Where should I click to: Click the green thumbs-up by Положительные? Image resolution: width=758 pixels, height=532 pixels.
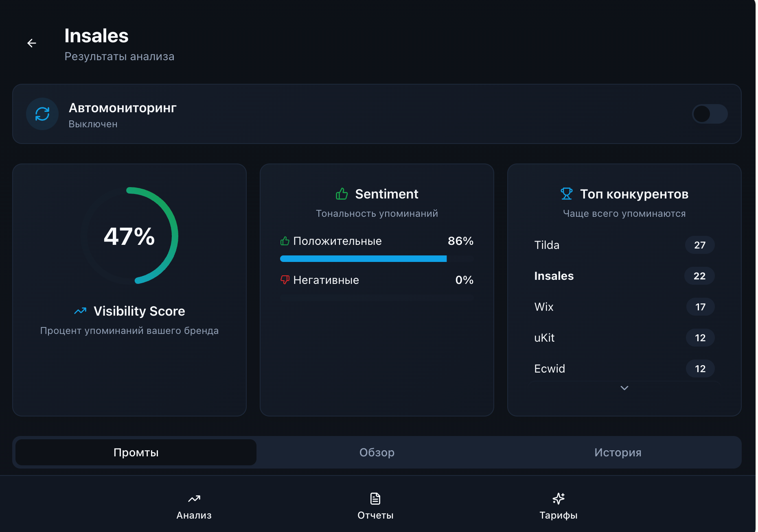(x=285, y=241)
